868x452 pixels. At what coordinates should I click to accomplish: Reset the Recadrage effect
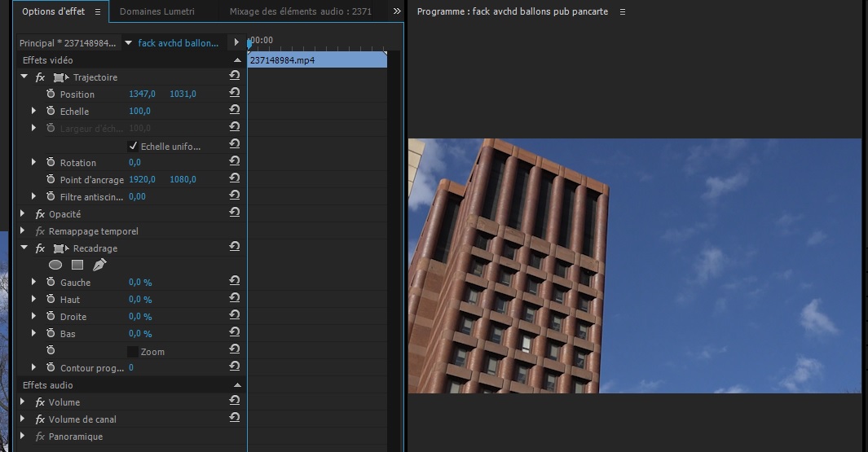coord(235,247)
